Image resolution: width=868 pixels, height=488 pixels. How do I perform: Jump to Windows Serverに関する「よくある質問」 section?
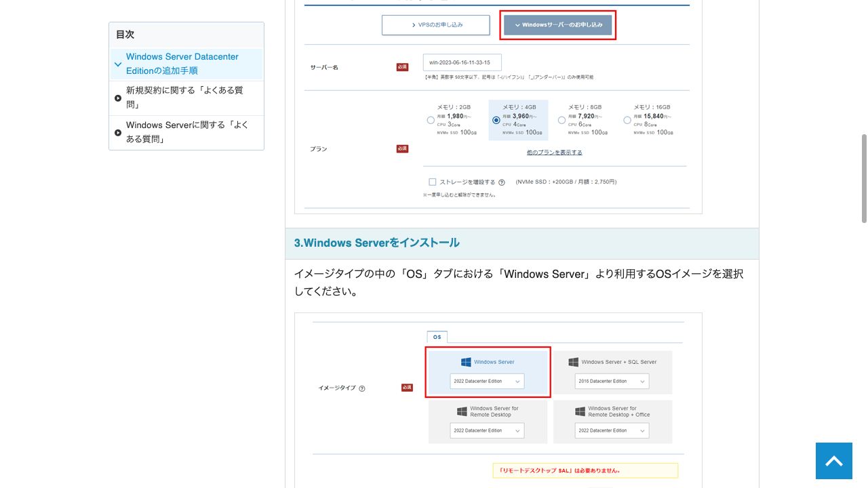(x=186, y=132)
